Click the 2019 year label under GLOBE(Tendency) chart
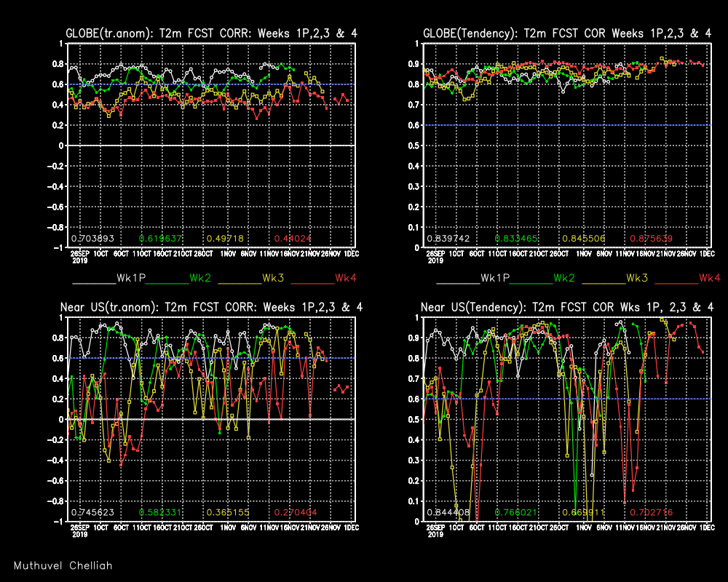728x582 pixels. 435,261
